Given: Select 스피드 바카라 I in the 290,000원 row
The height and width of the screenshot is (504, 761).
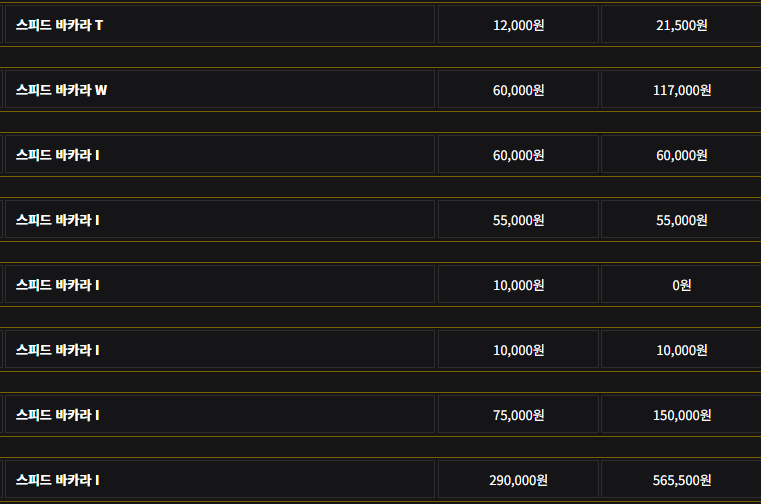Looking at the screenshot, I should pyautogui.click(x=57, y=480).
